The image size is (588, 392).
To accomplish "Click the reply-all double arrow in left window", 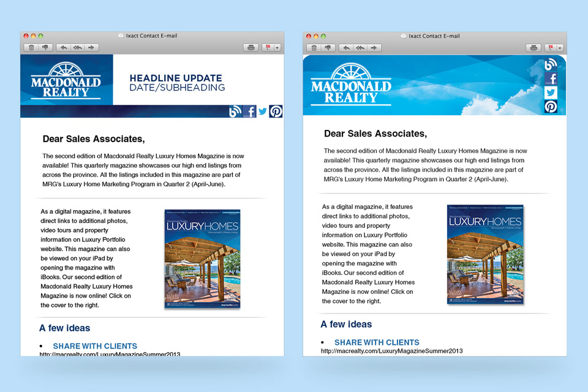I will pos(78,48).
